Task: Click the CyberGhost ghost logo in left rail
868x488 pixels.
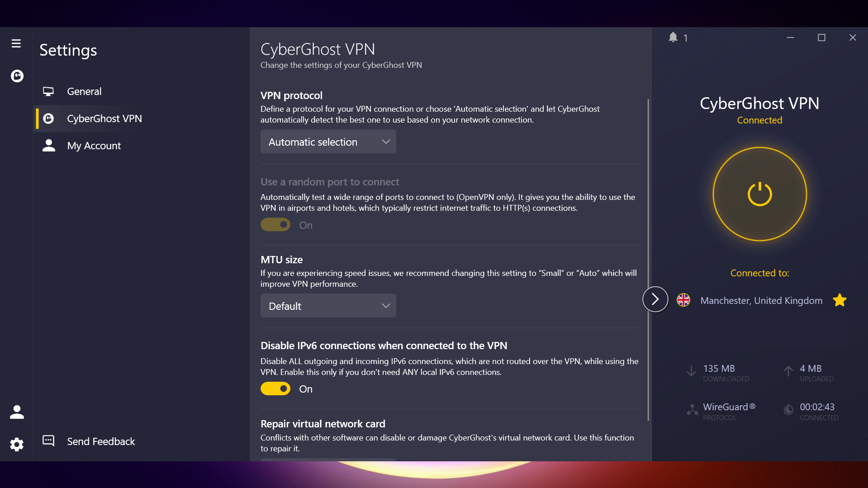Action: click(17, 76)
